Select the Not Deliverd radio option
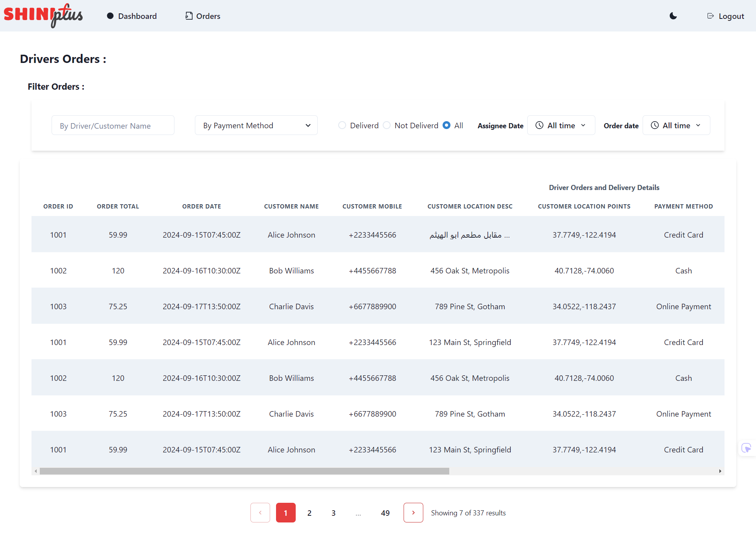756x550 pixels. click(x=387, y=125)
